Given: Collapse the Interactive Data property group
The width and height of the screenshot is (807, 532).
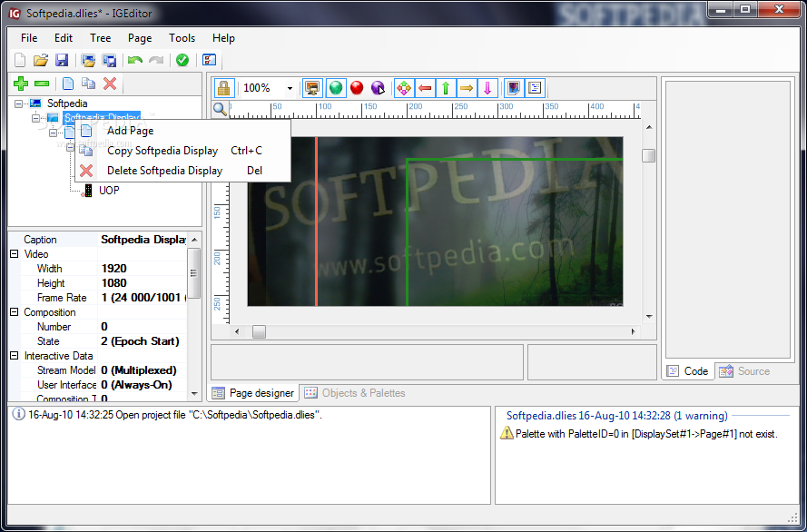Looking at the screenshot, I should [14, 356].
